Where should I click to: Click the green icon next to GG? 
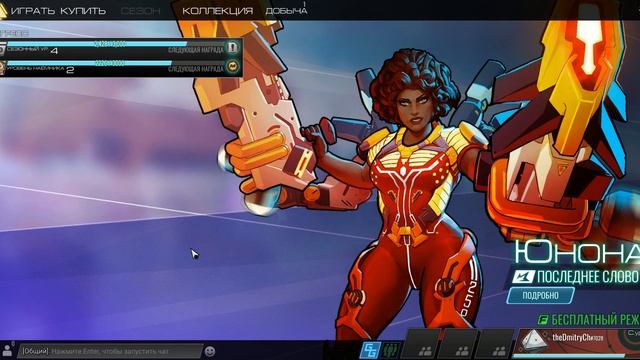point(391,350)
